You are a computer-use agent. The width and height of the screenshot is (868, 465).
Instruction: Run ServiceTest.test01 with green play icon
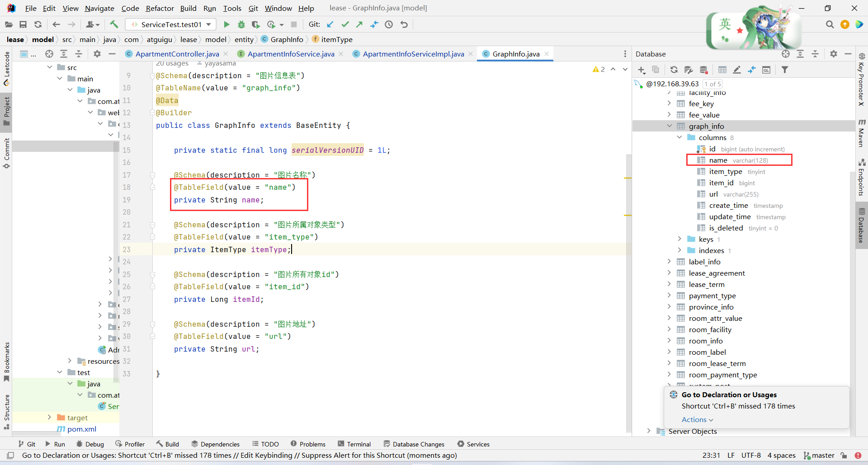226,24
